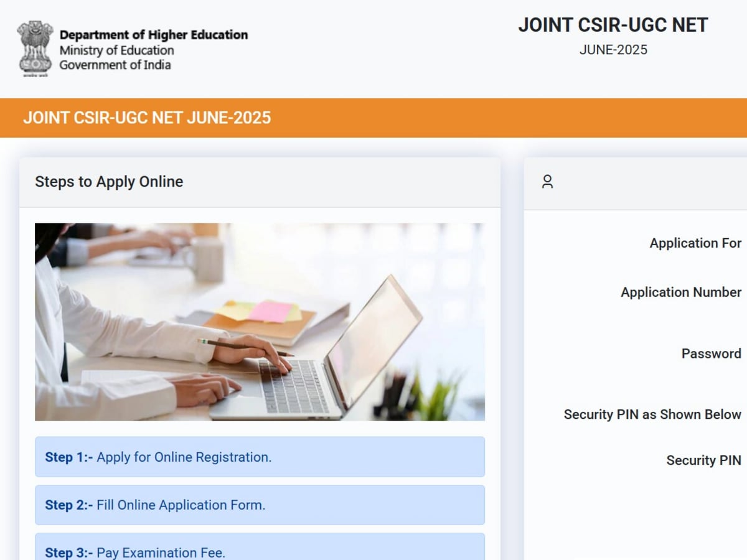This screenshot has width=747, height=560.
Task: Click the 'Password' field label
Action: pos(712,353)
